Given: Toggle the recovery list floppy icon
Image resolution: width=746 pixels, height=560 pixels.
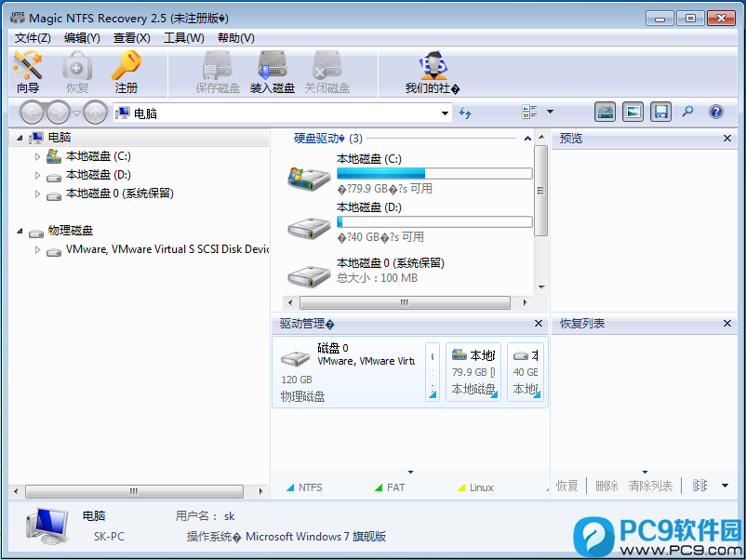Looking at the screenshot, I should click(x=660, y=113).
